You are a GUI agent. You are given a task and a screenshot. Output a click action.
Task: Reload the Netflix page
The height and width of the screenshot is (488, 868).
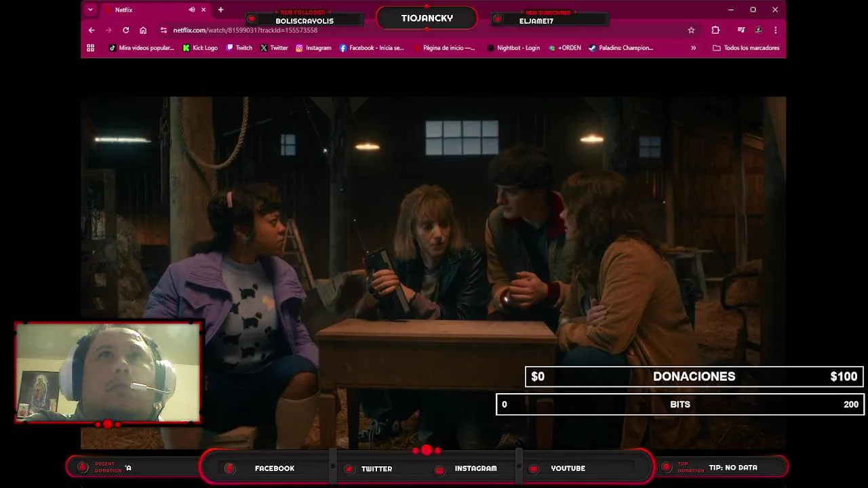pos(125,30)
